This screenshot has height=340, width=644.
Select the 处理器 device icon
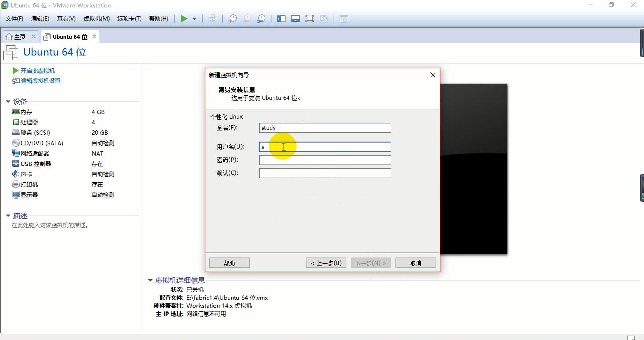16,122
